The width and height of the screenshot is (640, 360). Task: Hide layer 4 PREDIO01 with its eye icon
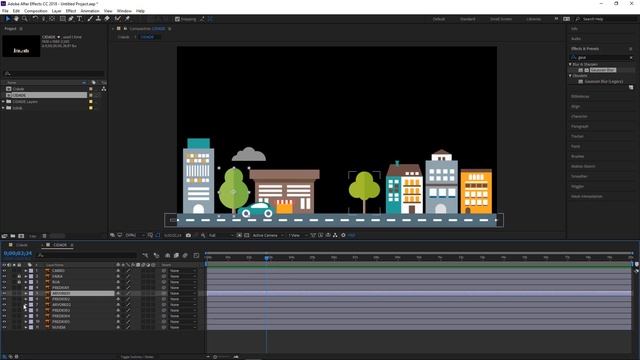[x=4, y=288]
